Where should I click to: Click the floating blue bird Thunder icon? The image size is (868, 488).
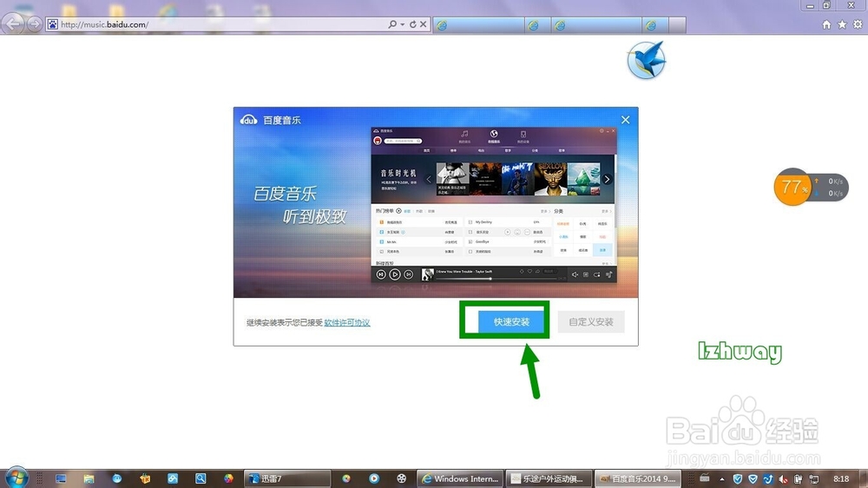646,60
